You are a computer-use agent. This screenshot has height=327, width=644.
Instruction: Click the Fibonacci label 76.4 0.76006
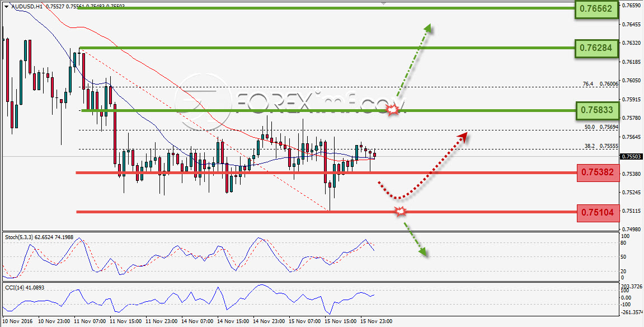pyautogui.click(x=600, y=84)
